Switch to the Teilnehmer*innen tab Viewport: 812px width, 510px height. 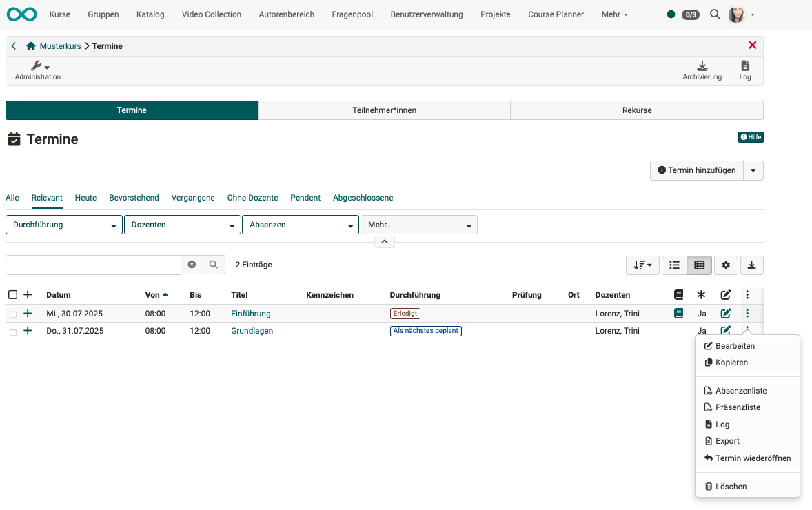384,110
